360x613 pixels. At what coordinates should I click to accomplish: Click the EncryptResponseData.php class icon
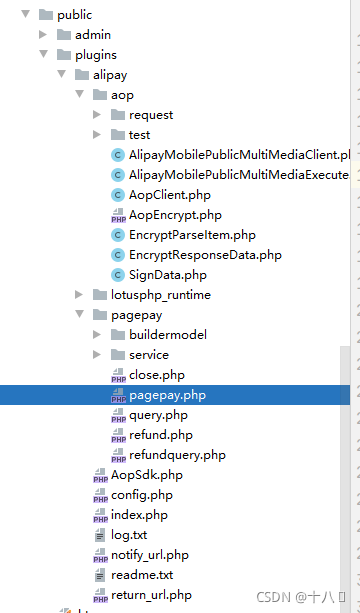118,255
